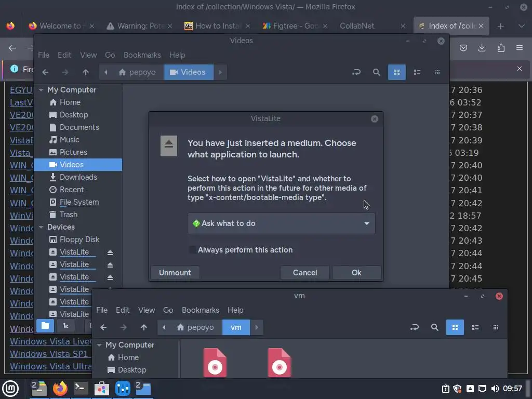
Task: Show tree view sidebar button in Videos window
Action: point(66,326)
